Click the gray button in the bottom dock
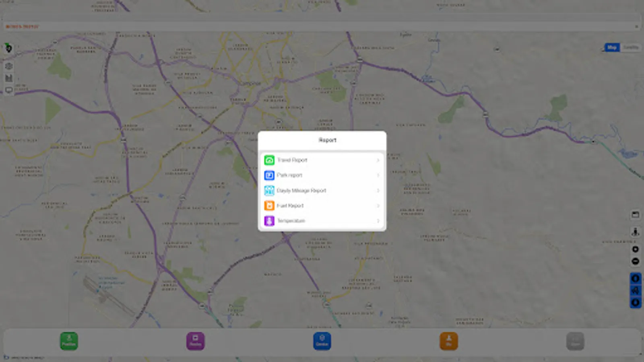The width and height of the screenshot is (644, 362). pyautogui.click(x=575, y=341)
